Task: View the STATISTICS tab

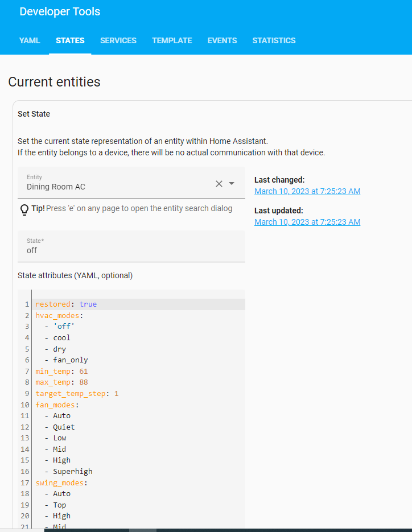Action: click(274, 40)
